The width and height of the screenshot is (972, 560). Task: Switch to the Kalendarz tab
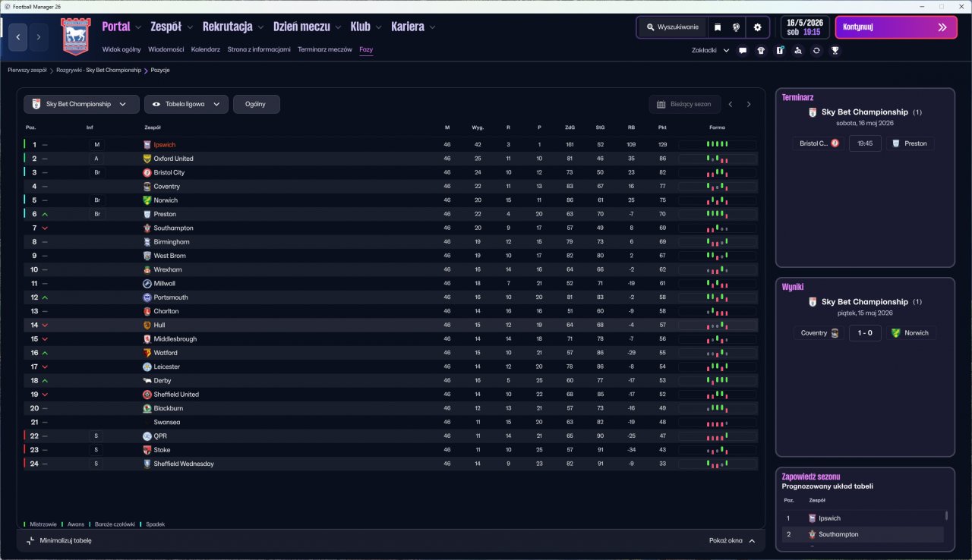click(206, 49)
